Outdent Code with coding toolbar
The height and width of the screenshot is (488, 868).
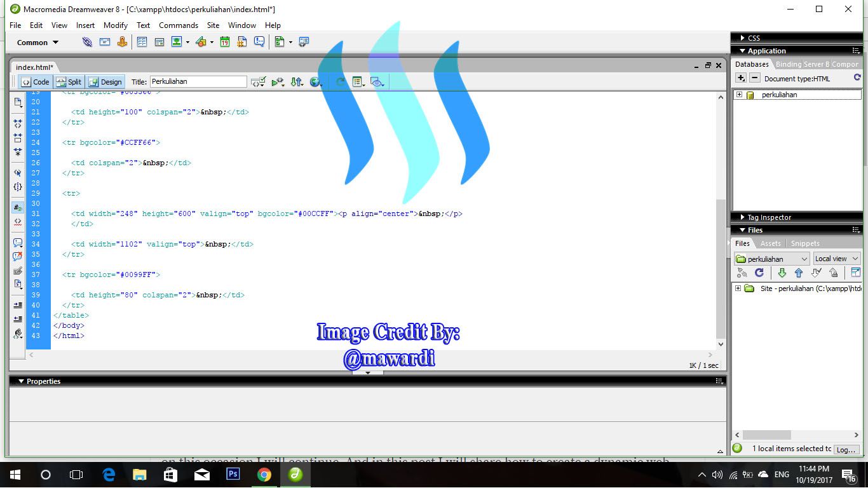(18, 319)
